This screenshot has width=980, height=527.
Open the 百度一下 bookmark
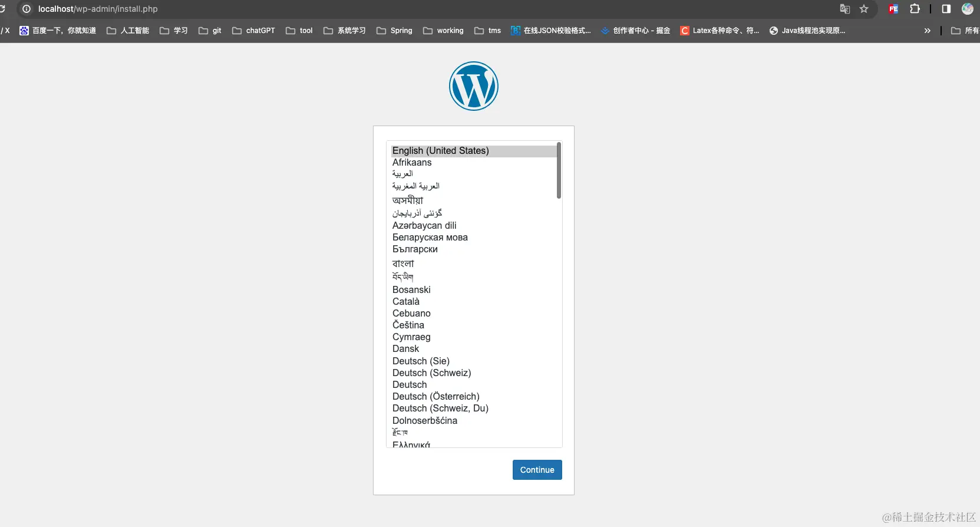tap(58, 31)
